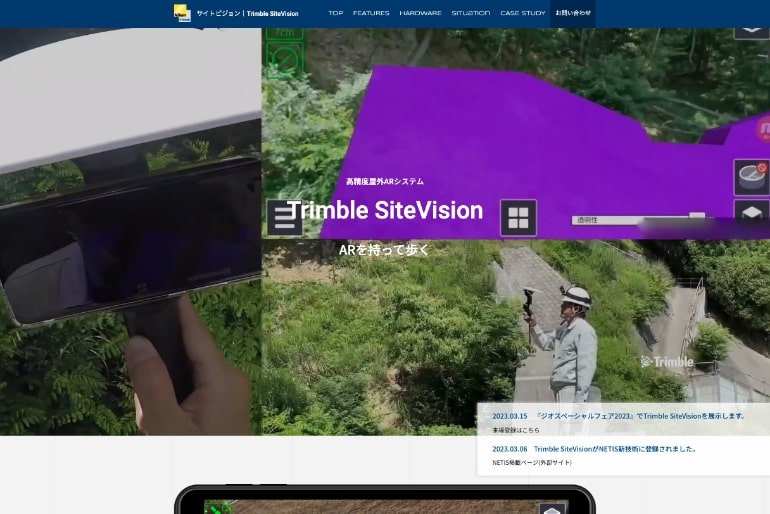Click the hamburger menu icon in the AR view
The width and height of the screenshot is (770, 514).
pyautogui.click(x=285, y=217)
